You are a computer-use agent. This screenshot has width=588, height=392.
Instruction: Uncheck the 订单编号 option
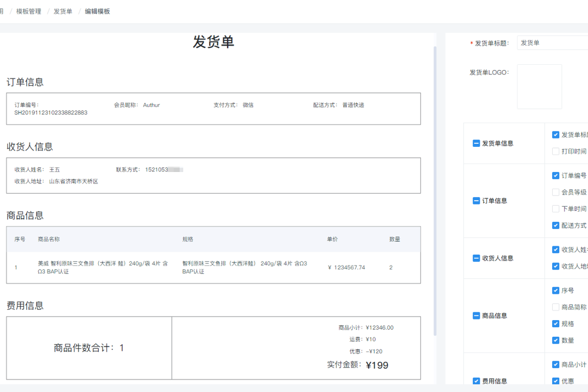tap(556, 176)
